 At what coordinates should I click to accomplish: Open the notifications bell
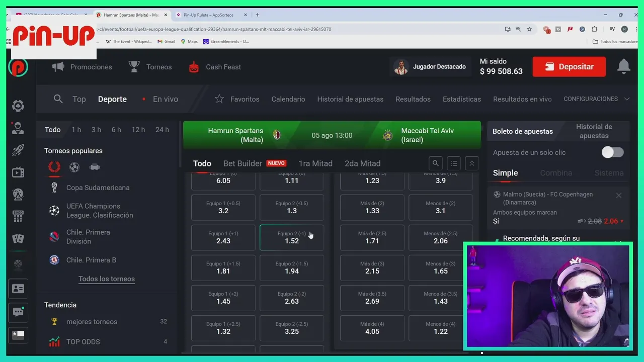623,66
